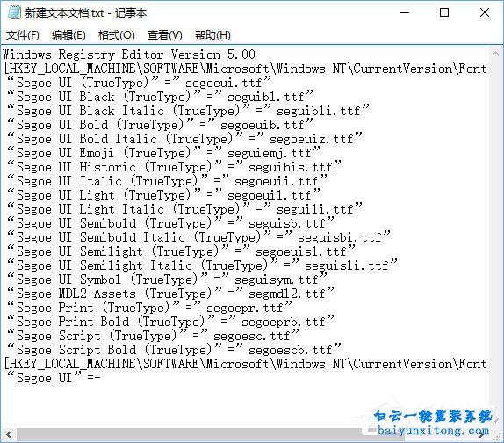Image resolution: width=504 pixels, height=443 pixels.
Task: Click text 'segoeuib.ttf'
Action: [x=262, y=125]
